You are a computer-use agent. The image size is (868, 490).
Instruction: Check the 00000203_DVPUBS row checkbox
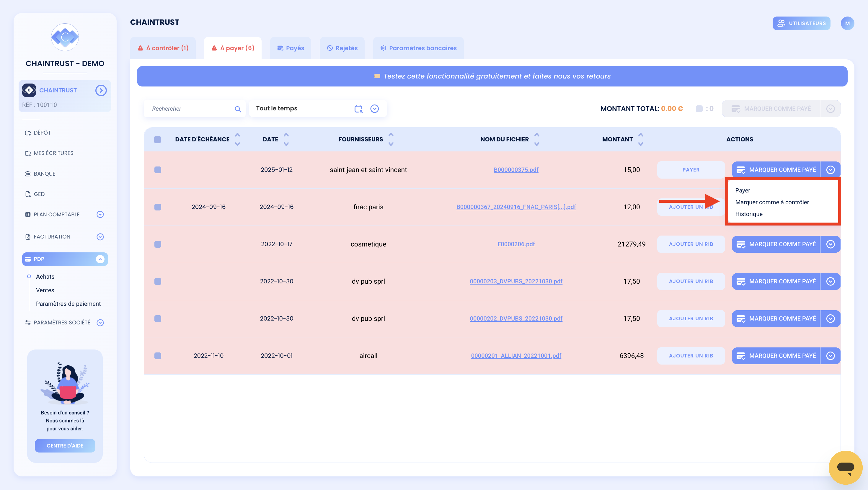coord(157,281)
